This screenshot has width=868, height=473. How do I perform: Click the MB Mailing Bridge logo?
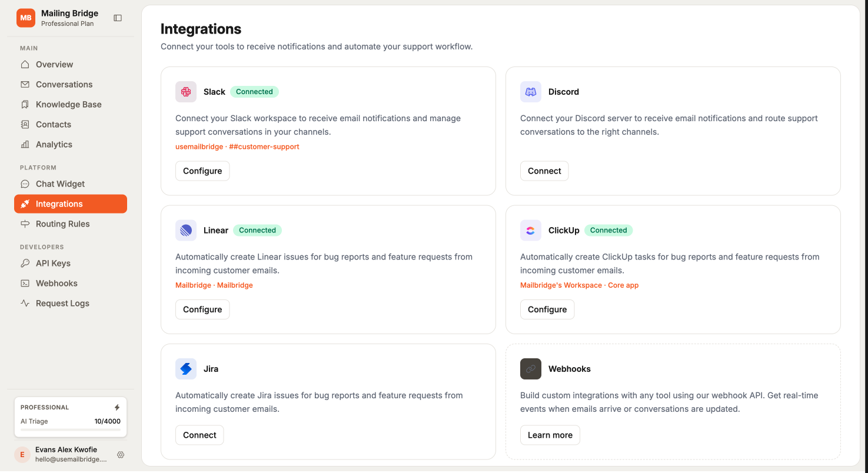click(26, 18)
